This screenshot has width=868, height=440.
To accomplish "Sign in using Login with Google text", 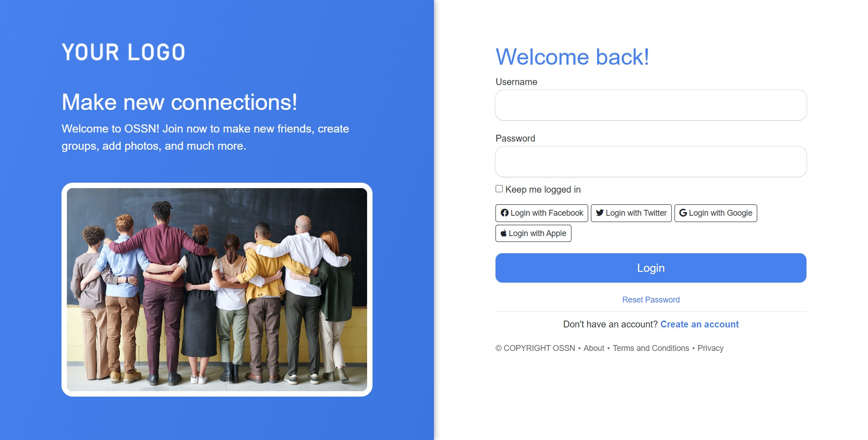I will (721, 213).
